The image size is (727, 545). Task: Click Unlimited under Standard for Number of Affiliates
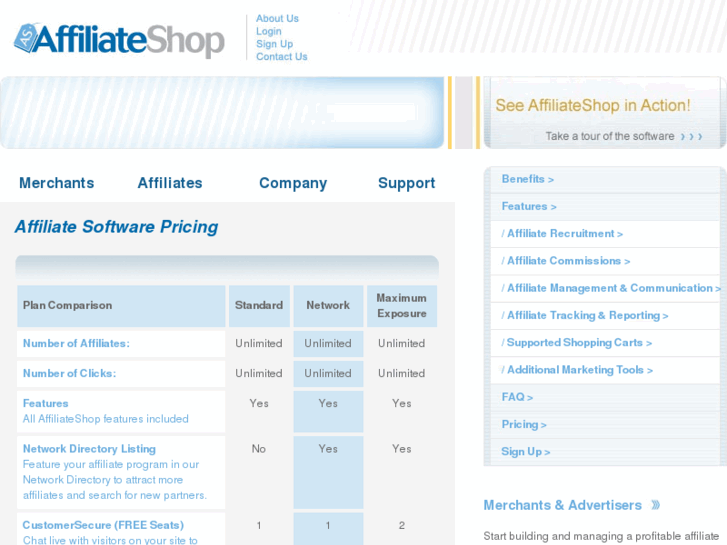259,343
